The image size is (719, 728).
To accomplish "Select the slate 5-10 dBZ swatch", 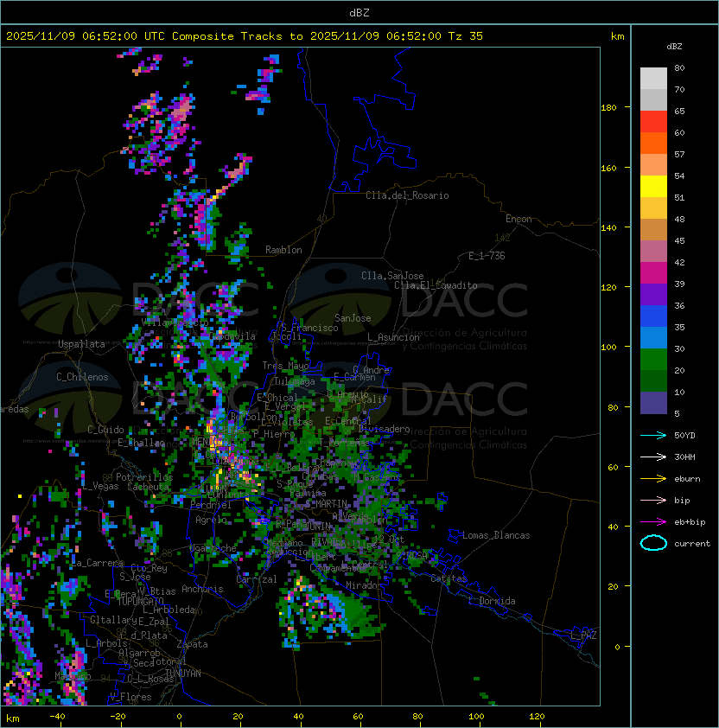I will tap(653, 403).
